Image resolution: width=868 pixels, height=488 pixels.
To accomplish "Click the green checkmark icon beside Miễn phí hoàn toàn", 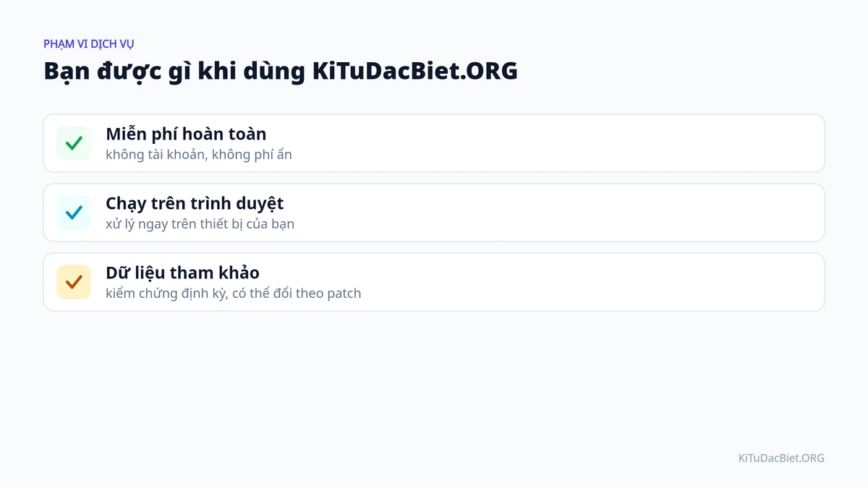I will (74, 143).
